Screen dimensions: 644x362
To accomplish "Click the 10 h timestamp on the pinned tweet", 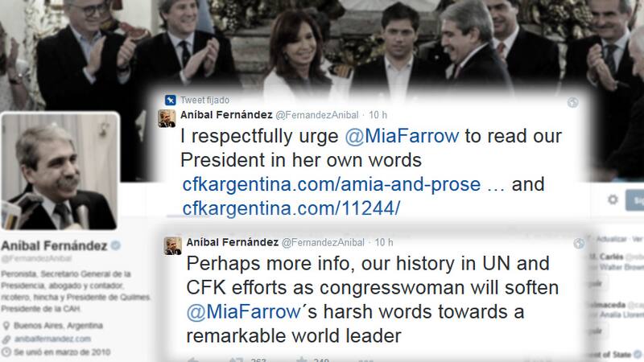I will point(378,115).
